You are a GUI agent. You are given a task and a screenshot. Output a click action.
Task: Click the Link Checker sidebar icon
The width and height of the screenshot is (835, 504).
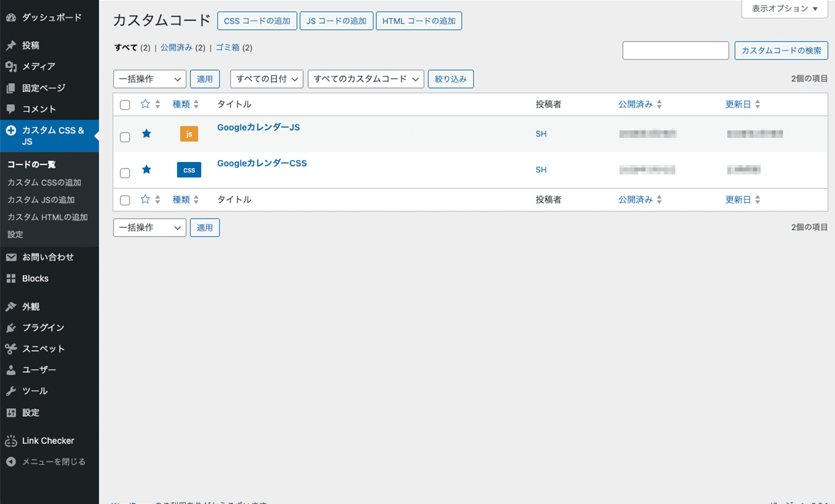coord(11,441)
